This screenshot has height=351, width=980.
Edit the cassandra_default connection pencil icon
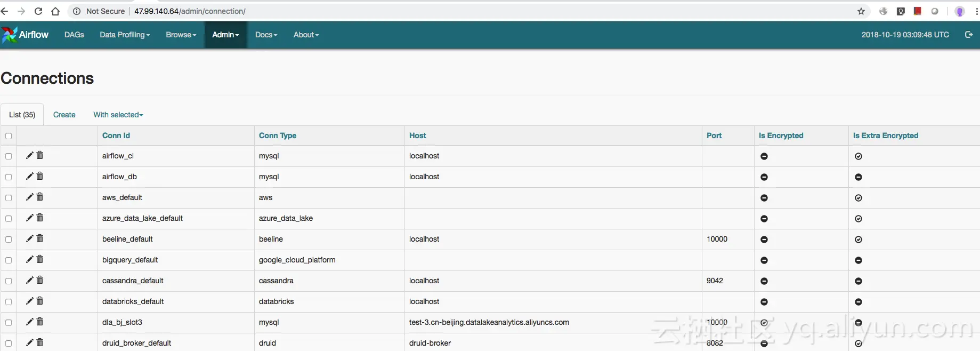tap(30, 280)
